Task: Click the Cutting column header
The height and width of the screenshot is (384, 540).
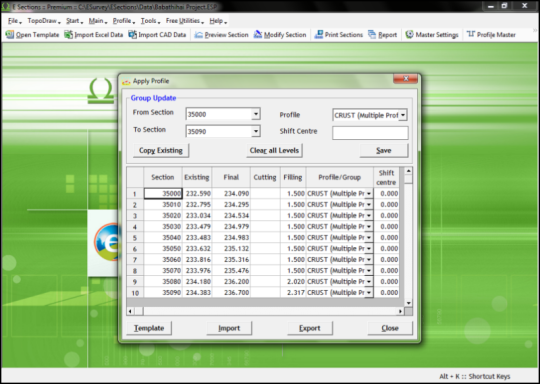Action: point(265,177)
